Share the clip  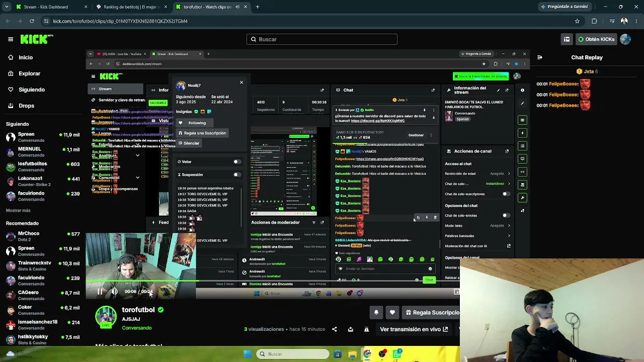pos(334,329)
